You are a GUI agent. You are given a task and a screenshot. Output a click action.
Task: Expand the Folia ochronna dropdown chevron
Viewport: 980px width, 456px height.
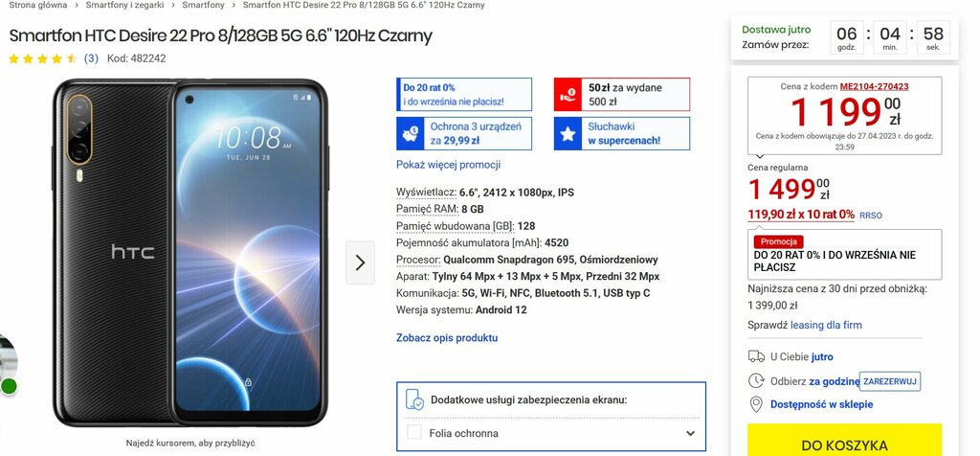click(x=690, y=433)
